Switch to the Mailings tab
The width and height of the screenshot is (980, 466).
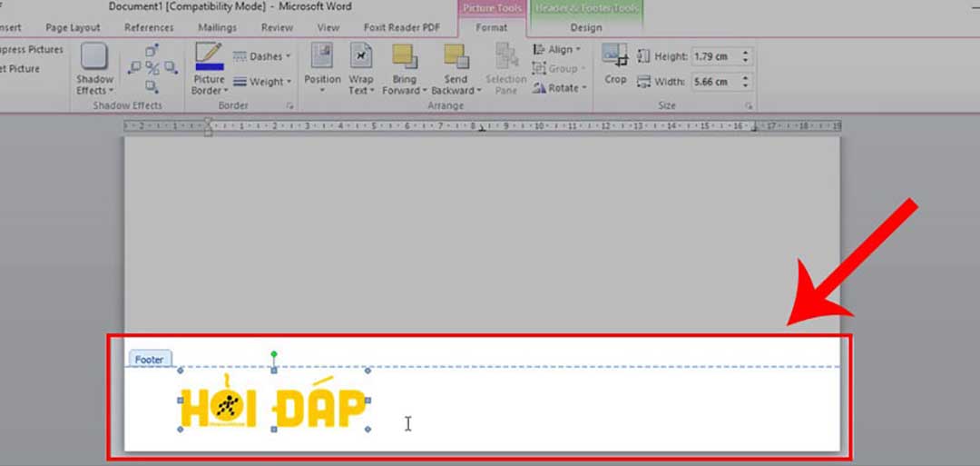218,27
